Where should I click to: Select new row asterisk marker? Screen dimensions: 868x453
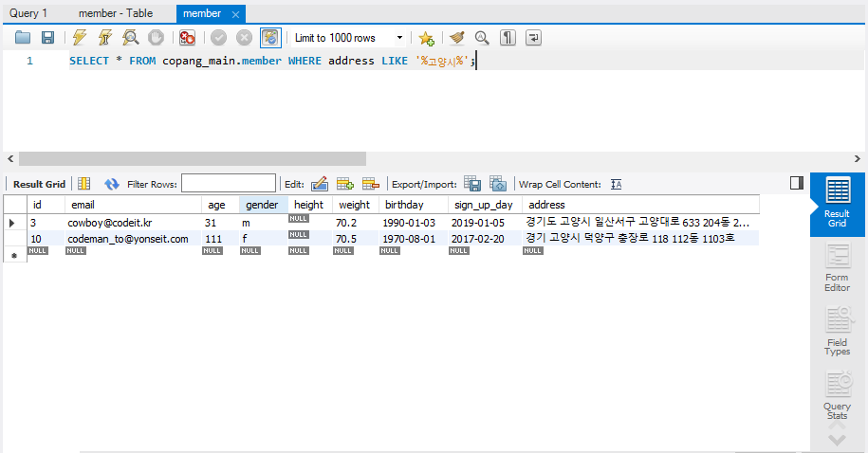tap(15, 255)
